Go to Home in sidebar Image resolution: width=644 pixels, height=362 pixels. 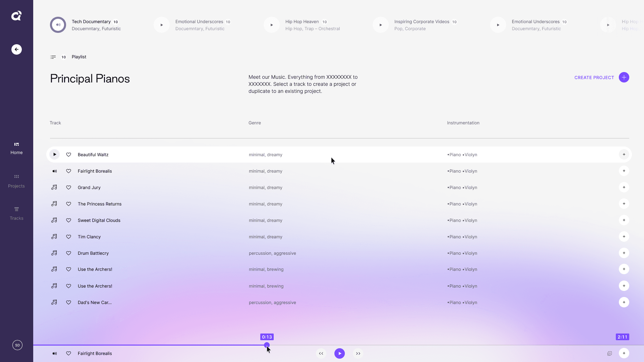[x=16, y=148]
